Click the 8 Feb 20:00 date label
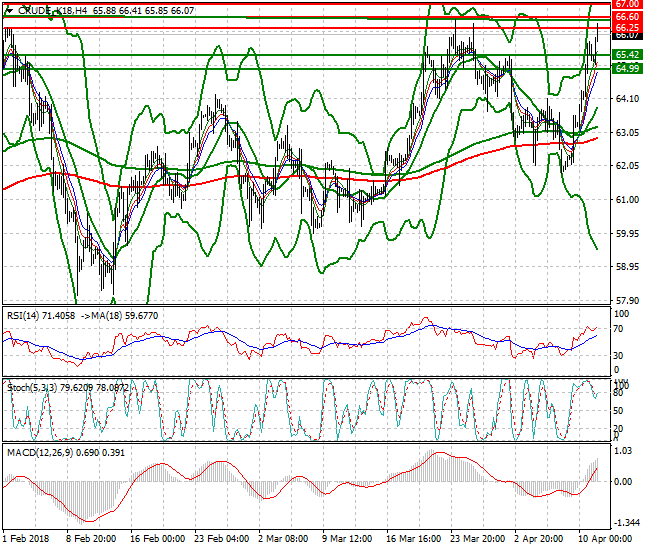 click(92, 539)
